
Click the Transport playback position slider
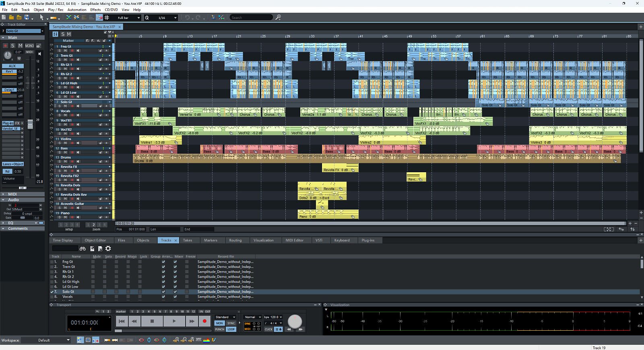point(118,331)
